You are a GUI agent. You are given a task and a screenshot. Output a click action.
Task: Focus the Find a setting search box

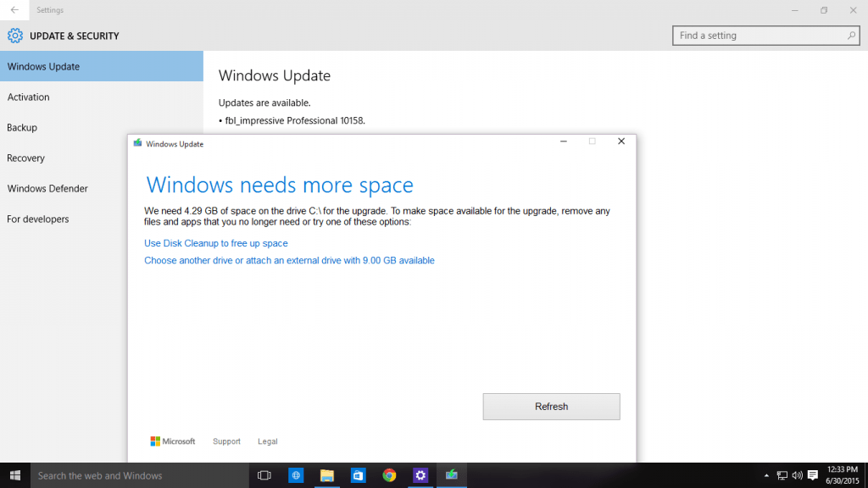click(x=766, y=36)
